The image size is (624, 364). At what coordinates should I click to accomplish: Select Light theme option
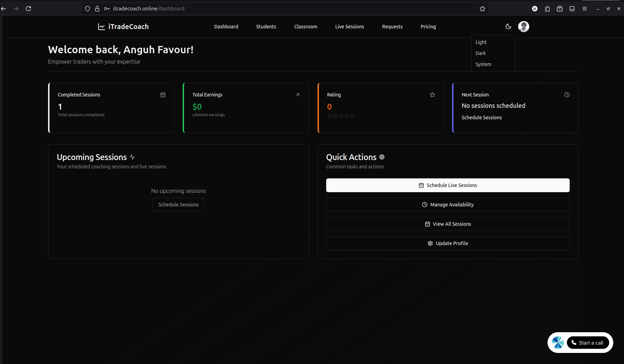click(493, 42)
